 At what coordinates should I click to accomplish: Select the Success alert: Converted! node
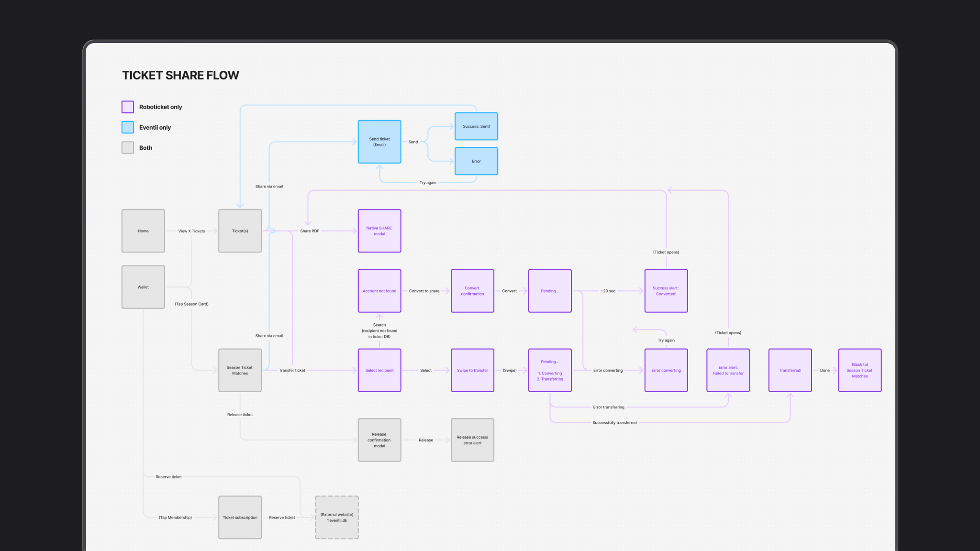[666, 291]
